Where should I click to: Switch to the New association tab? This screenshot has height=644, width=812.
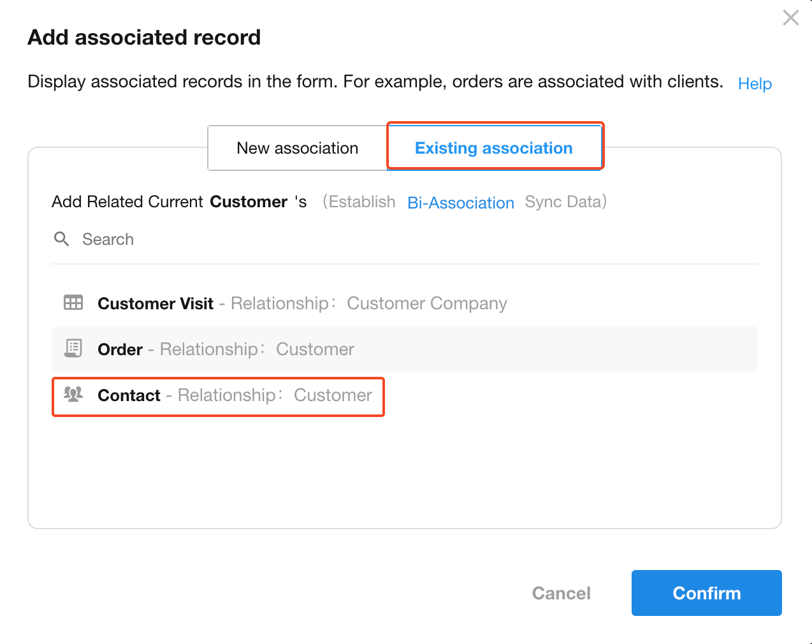point(297,148)
